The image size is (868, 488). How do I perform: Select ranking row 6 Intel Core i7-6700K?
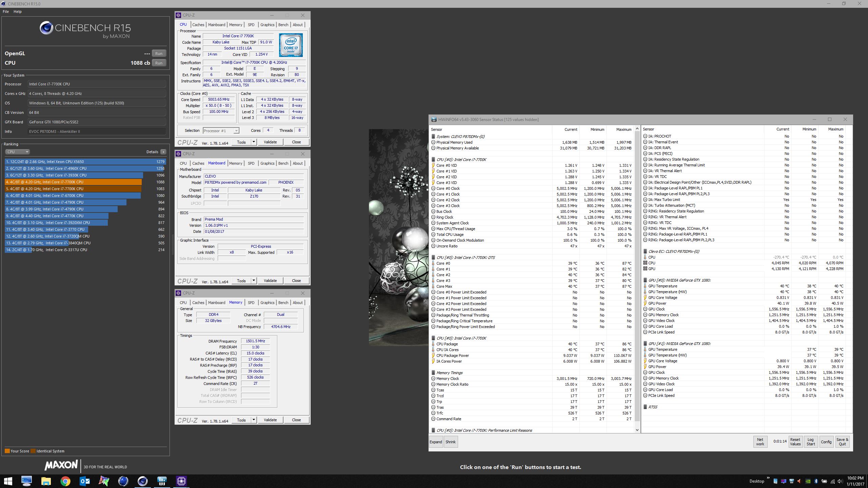[x=85, y=196]
